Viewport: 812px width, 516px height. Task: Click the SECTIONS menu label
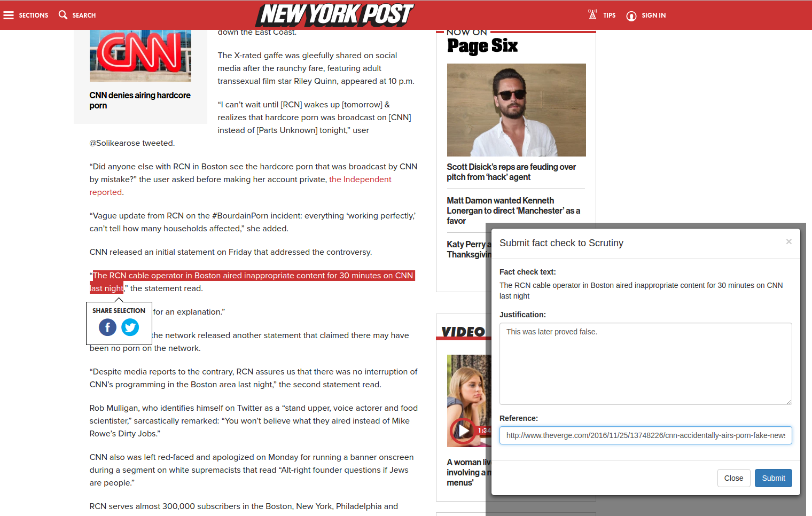pos(34,15)
